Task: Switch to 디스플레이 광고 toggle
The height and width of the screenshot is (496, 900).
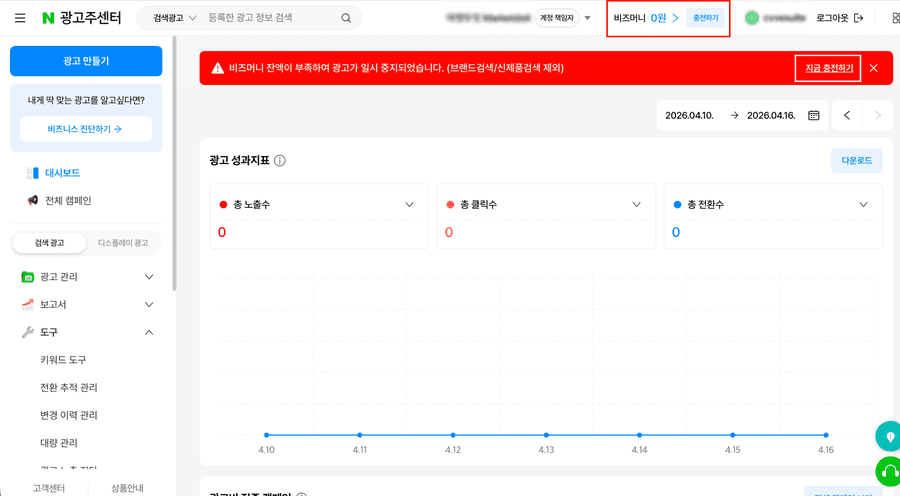Action: [123, 243]
